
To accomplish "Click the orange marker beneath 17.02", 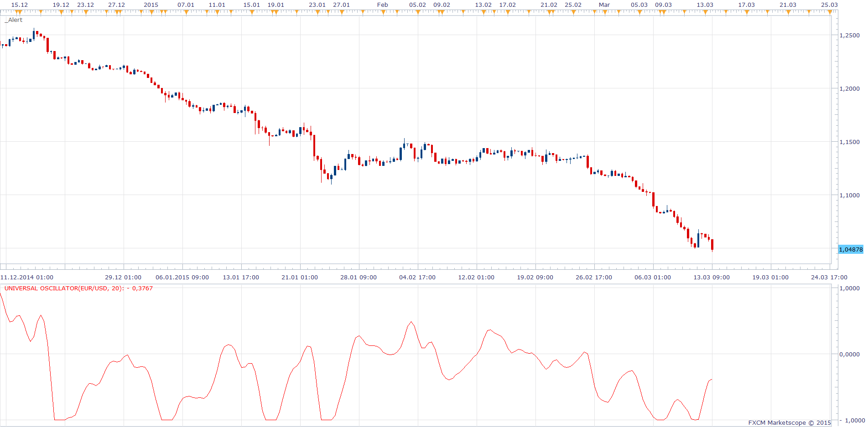I will (508, 12).
